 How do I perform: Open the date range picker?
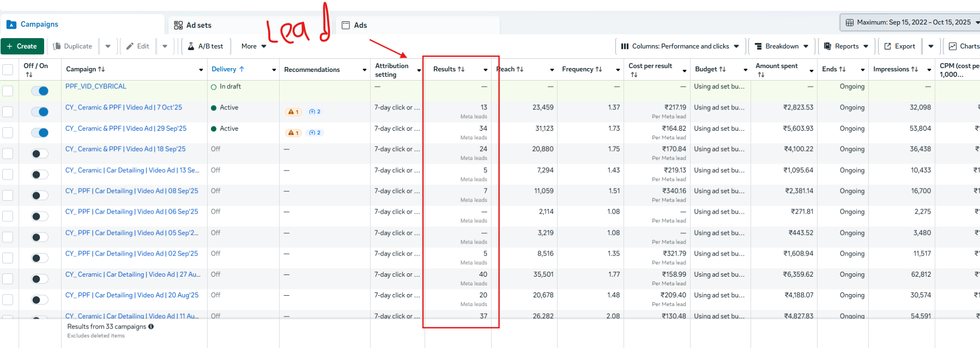point(909,22)
